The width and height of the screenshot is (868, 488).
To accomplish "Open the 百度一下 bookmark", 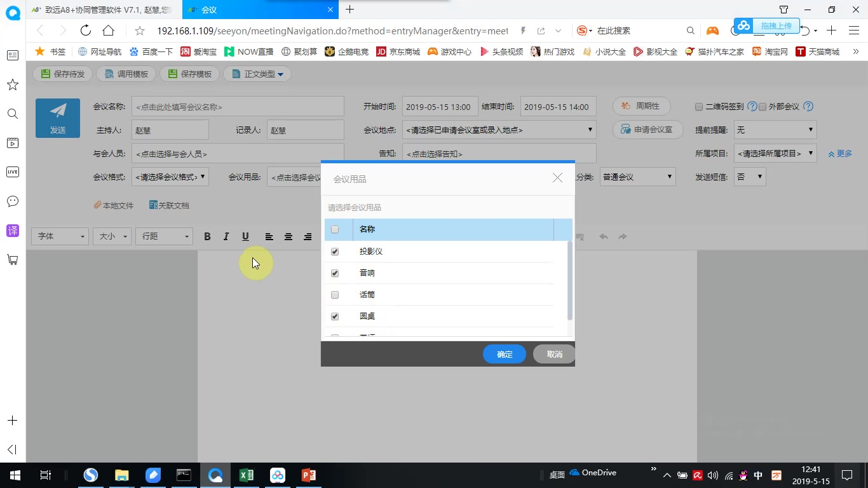I will click(x=151, y=51).
